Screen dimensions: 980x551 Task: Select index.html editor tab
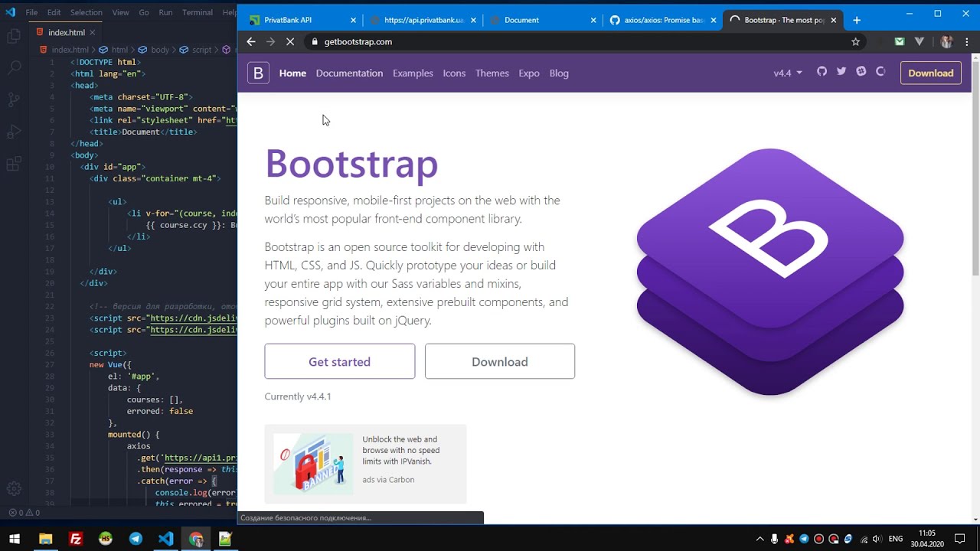pos(66,32)
